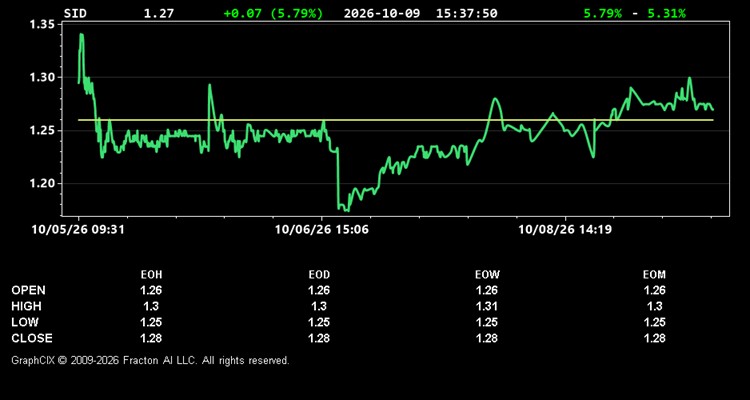Click the SID ticker symbol
Viewport: 750px width, 400px height.
75,13
